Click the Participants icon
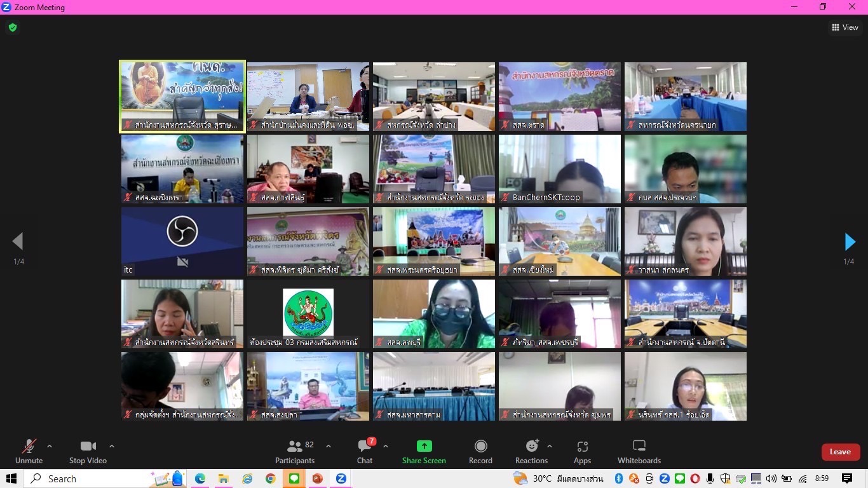Image resolution: width=868 pixels, height=488 pixels. click(294, 447)
